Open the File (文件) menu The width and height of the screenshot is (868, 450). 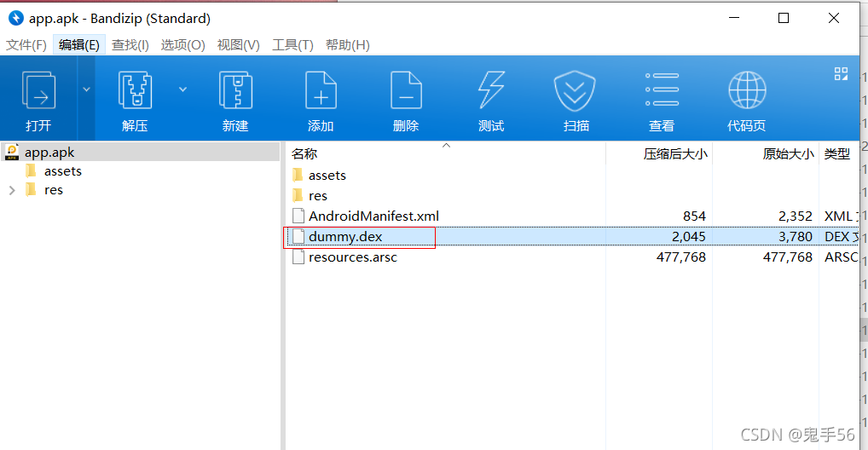[26, 45]
